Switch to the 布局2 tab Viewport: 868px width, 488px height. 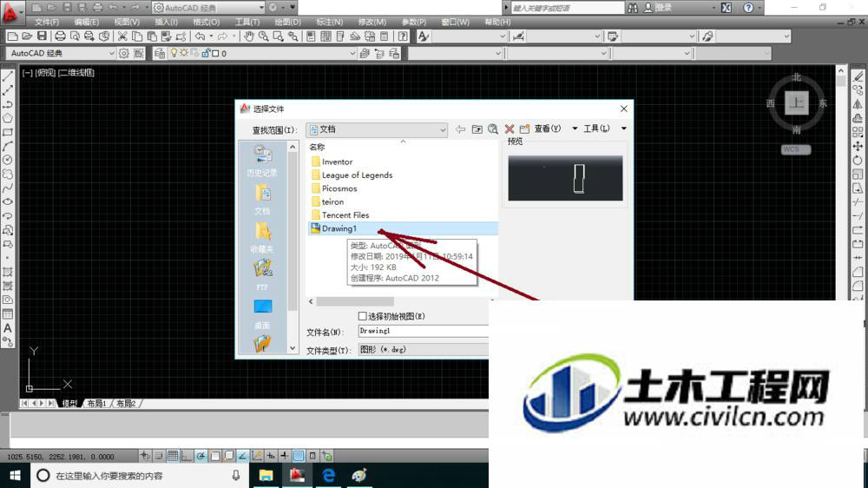126,403
